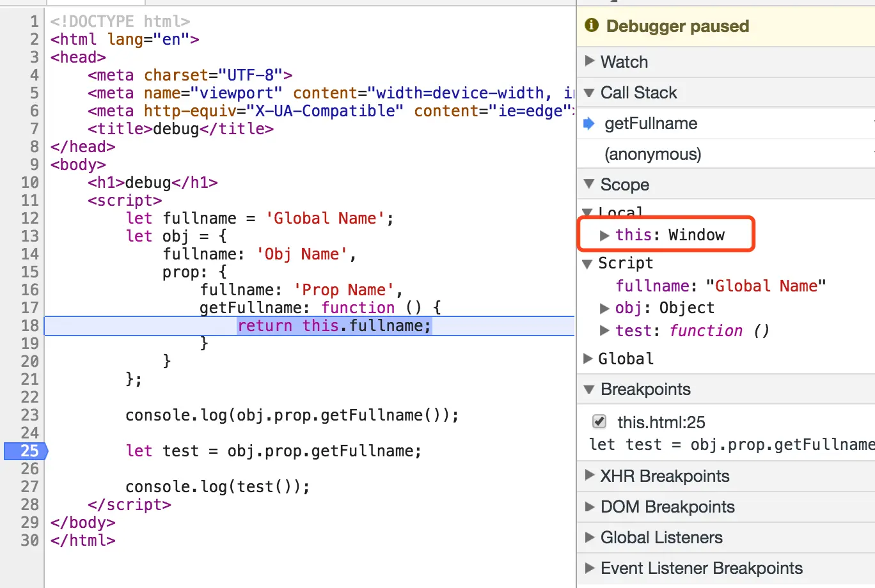The height and width of the screenshot is (588, 875).
Task: Click the this.html:25 breakpoint label
Action: coord(661,422)
